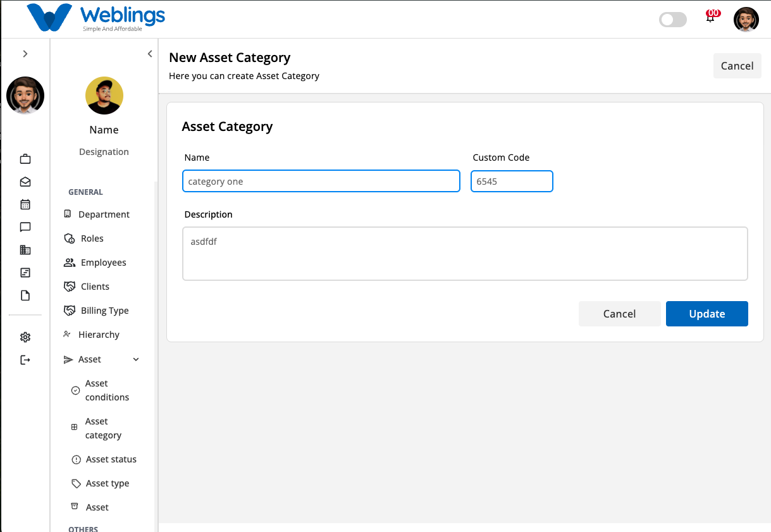This screenshot has width=771, height=532.
Task: Click the GENERAL section heading
Action: tap(85, 192)
